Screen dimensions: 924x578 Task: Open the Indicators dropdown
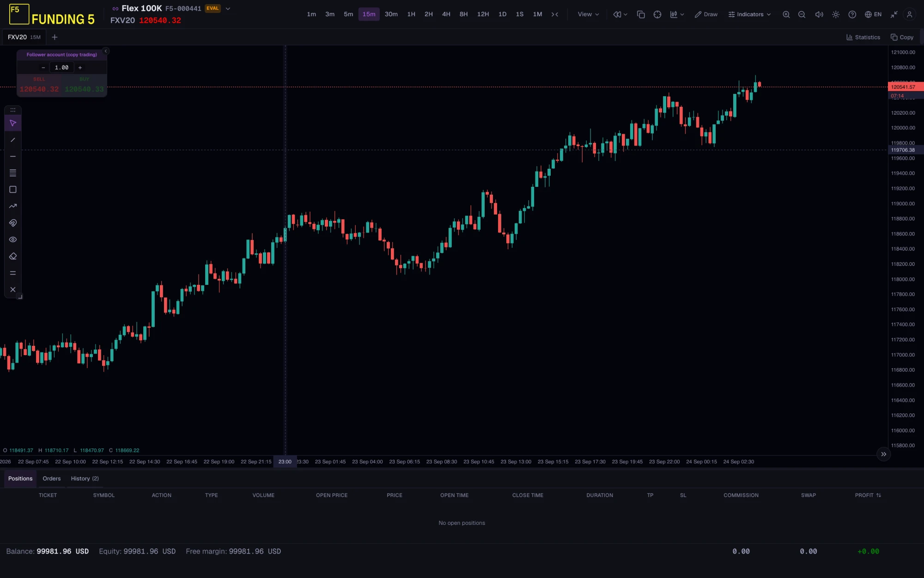(749, 14)
